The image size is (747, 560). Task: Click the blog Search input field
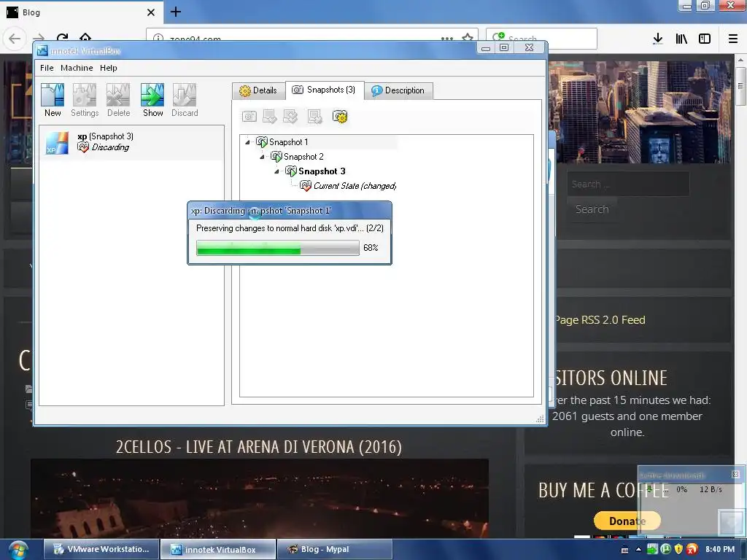[x=628, y=184]
